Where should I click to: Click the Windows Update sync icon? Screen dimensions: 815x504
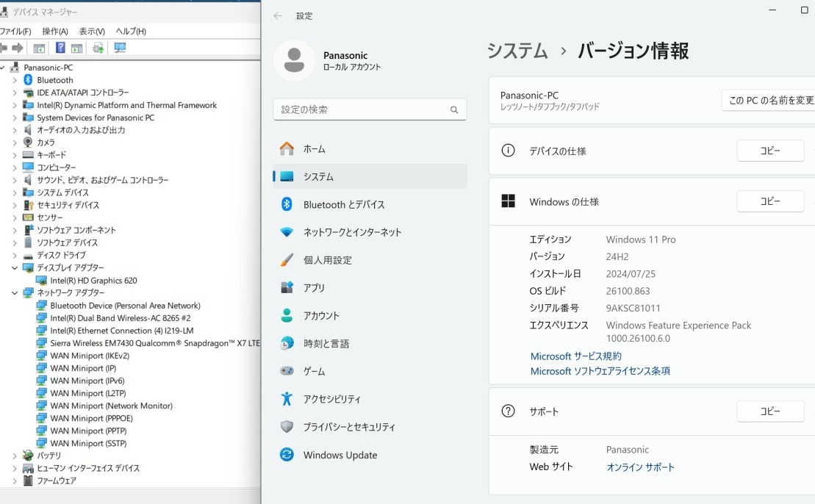[x=287, y=455]
